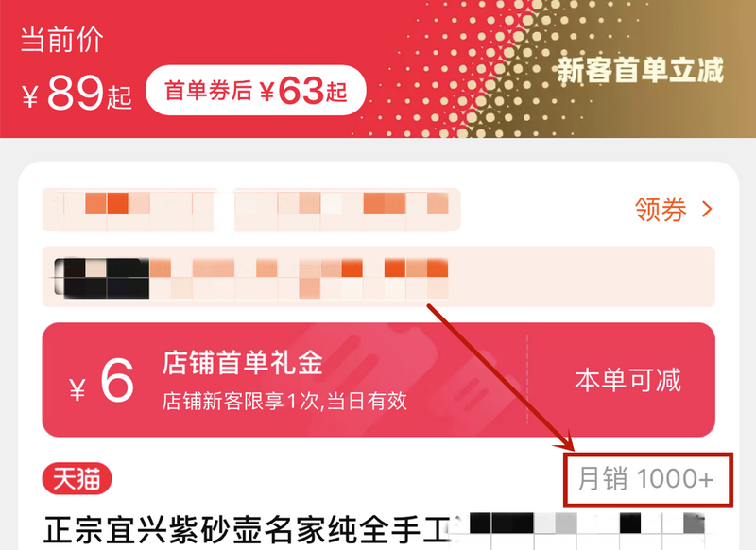
Task: Click the 正宗宜兴紫砂壶 product title
Action: point(248,530)
